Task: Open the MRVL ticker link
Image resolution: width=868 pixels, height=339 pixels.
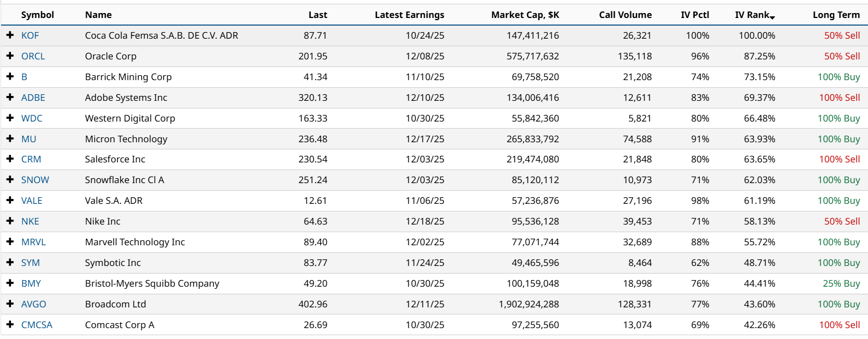Action: tap(33, 242)
